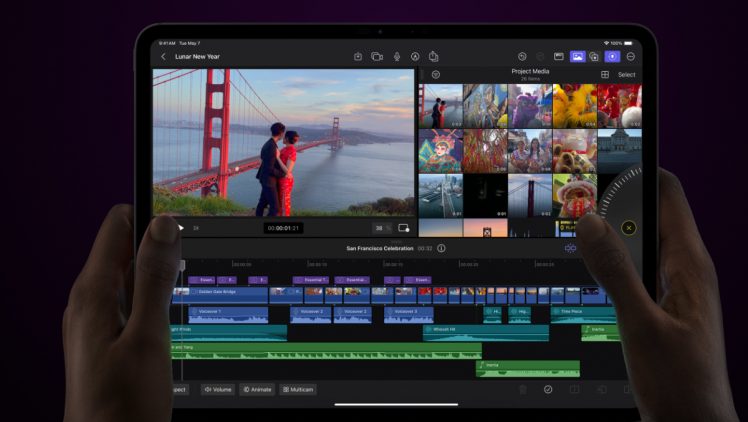Switch to the Volume tab
748x422 pixels.
coord(217,389)
